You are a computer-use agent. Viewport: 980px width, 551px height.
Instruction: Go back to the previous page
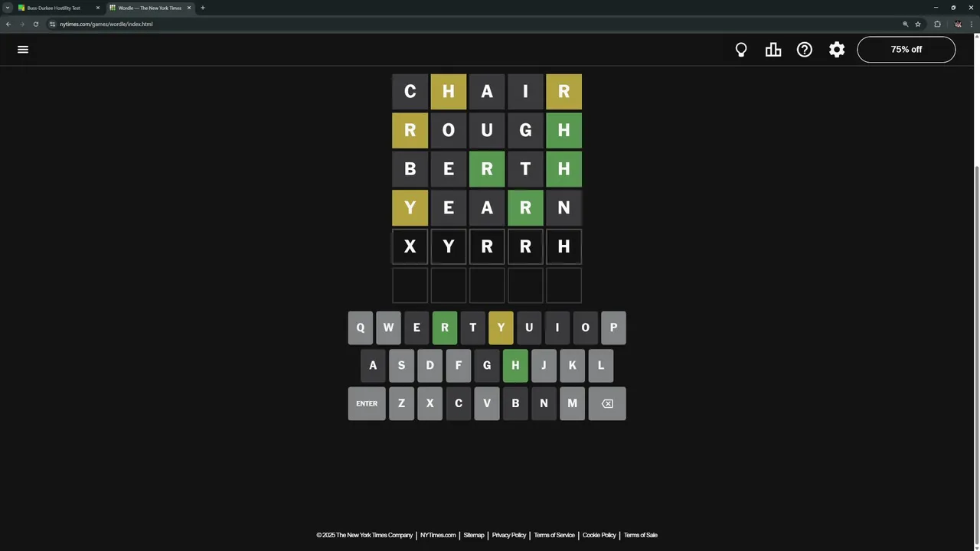coord(8,24)
